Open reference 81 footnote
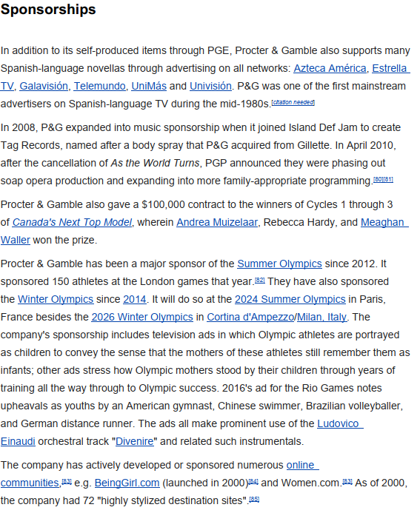420x513 pixels. 388,180
